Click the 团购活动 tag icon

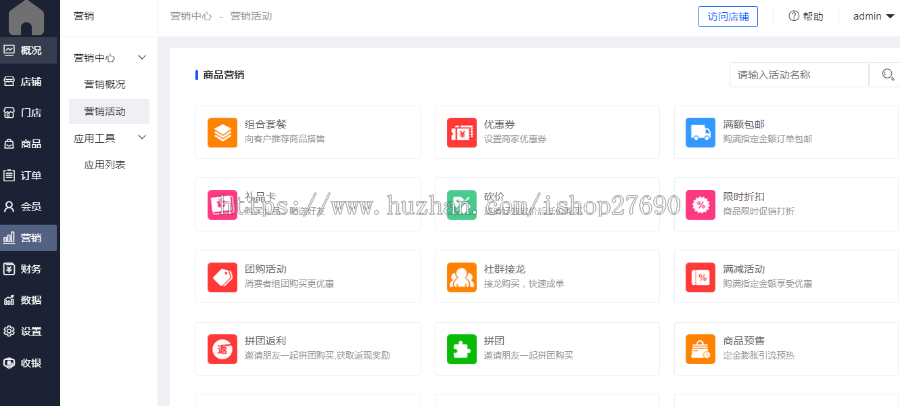click(x=222, y=277)
